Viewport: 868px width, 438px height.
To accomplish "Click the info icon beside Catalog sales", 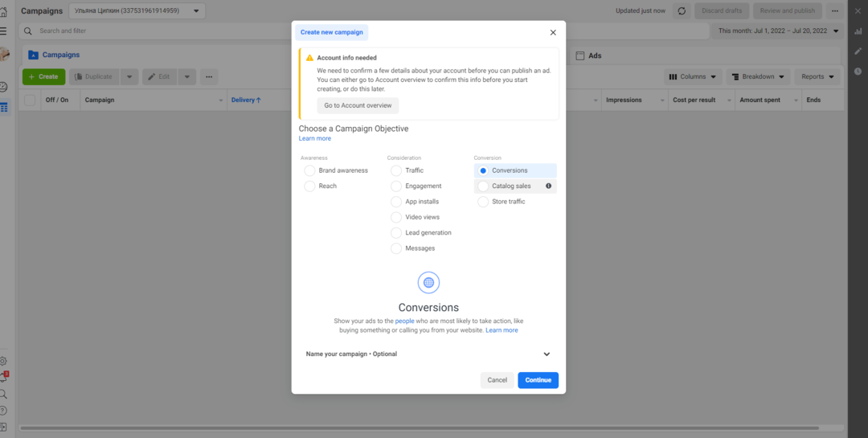I will 549,186.
